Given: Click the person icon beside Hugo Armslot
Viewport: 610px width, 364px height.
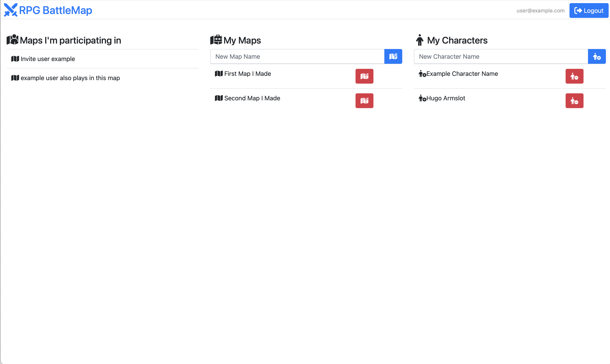Looking at the screenshot, I should click(x=422, y=98).
